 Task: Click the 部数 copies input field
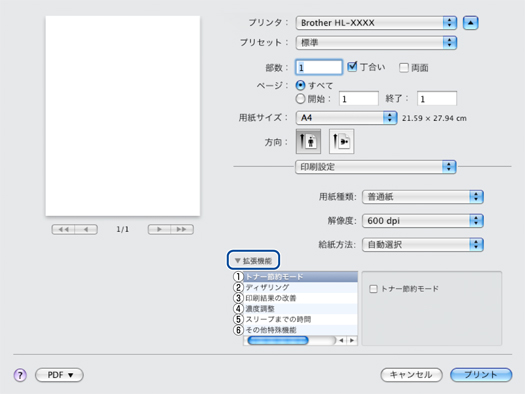[x=319, y=68]
